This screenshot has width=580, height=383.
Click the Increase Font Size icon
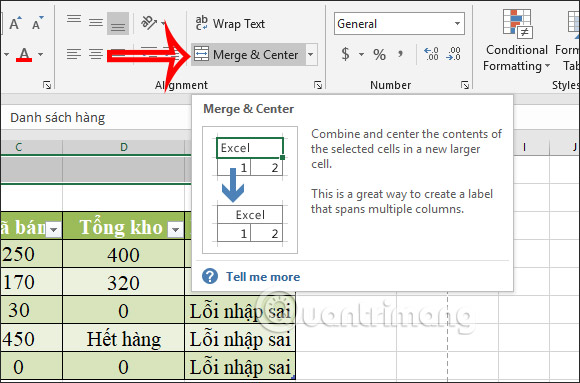15,23
